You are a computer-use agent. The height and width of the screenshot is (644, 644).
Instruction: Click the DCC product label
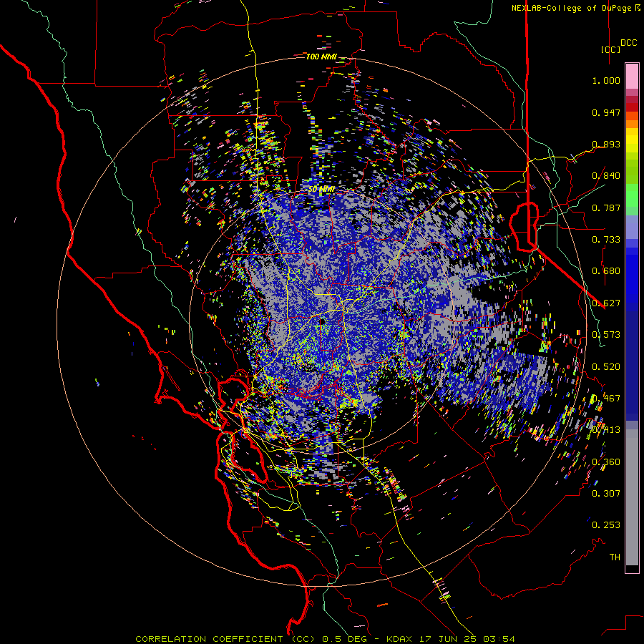click(x=628, y=43)
